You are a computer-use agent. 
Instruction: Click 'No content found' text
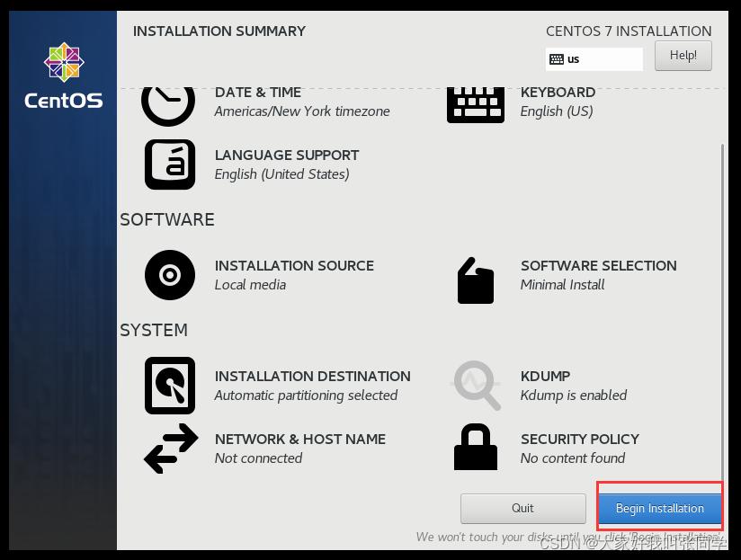(x=573, y=458)
